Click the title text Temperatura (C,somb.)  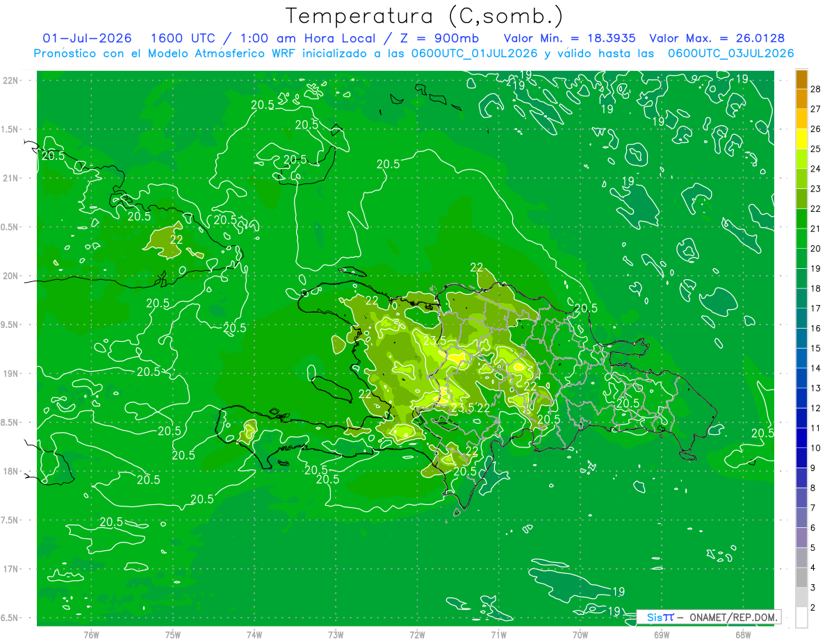pos(425,16)
